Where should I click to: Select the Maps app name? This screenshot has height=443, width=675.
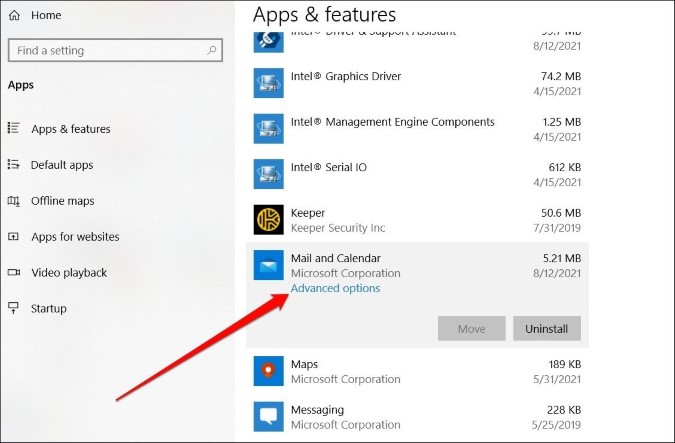pyautogui.click(x=304, y=364)
